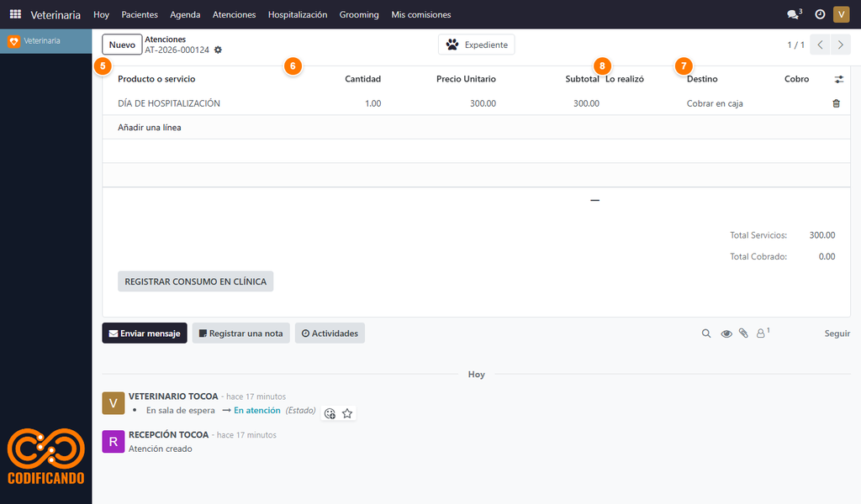
Task: Open the conversations chat icon
Action: coord(794,14)
